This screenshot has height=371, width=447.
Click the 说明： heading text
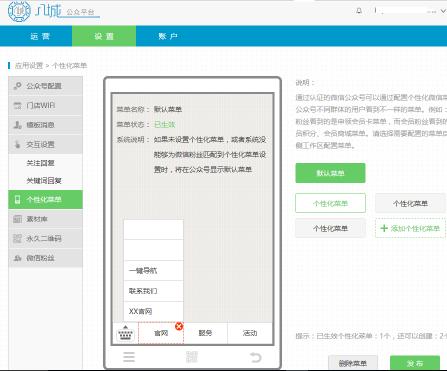click(x=305, y=83)
